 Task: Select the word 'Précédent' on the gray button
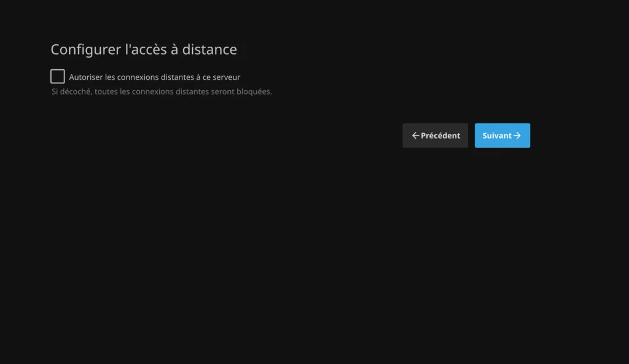pyautogui.click(x=440, y=136)
